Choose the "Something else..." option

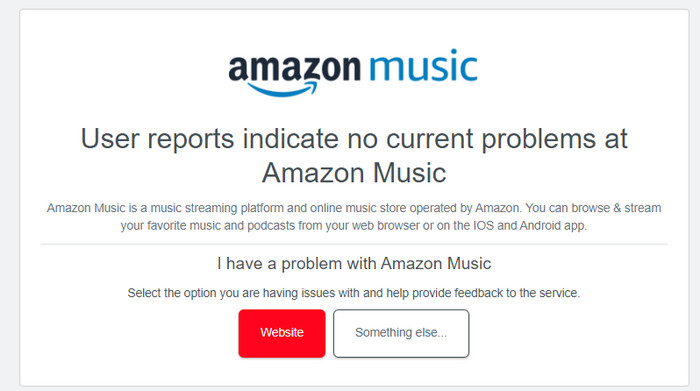401,333
